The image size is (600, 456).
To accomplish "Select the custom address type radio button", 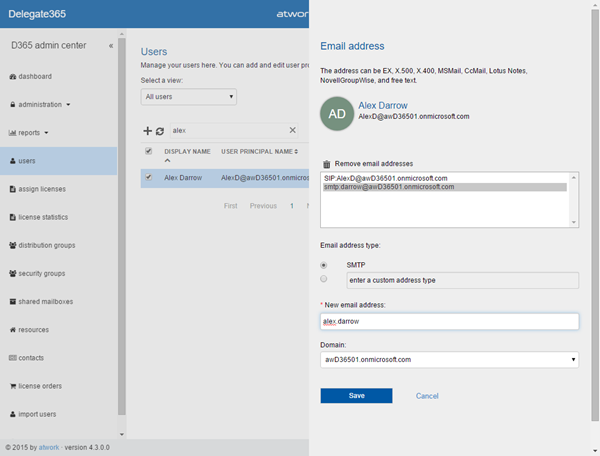I will point(324,279).
